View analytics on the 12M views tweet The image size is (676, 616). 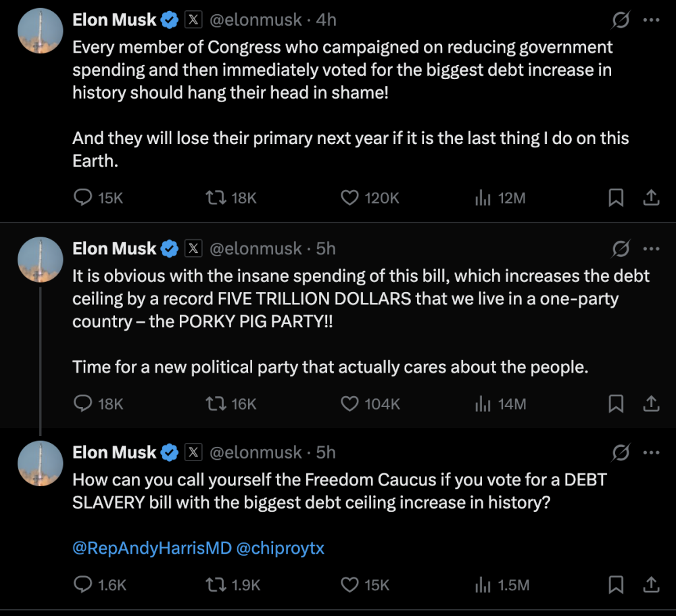pos(483,198)
